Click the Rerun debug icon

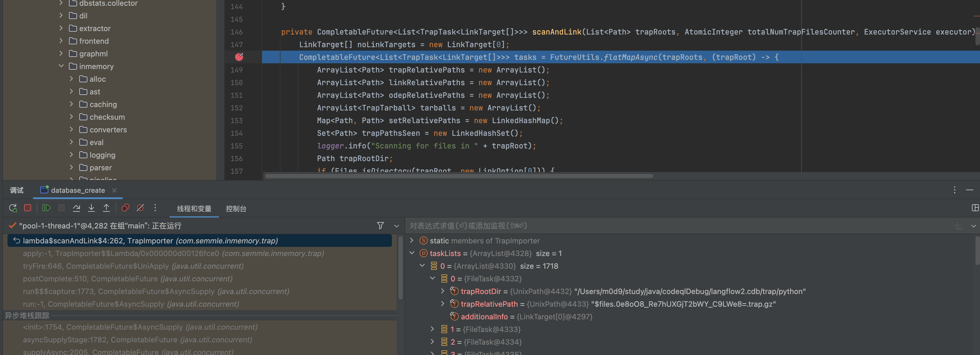pyautogui.click(x=13, y=208)
